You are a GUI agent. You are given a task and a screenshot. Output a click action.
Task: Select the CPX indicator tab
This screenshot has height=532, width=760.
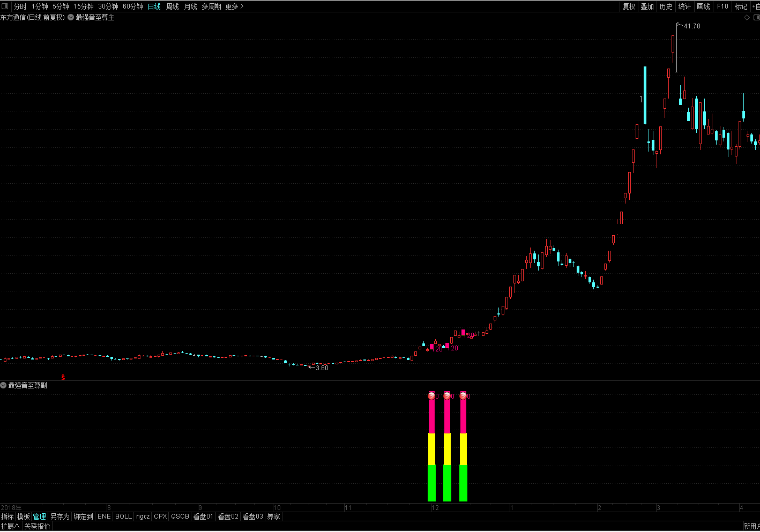pyautogui.click(x=160, y=516)
